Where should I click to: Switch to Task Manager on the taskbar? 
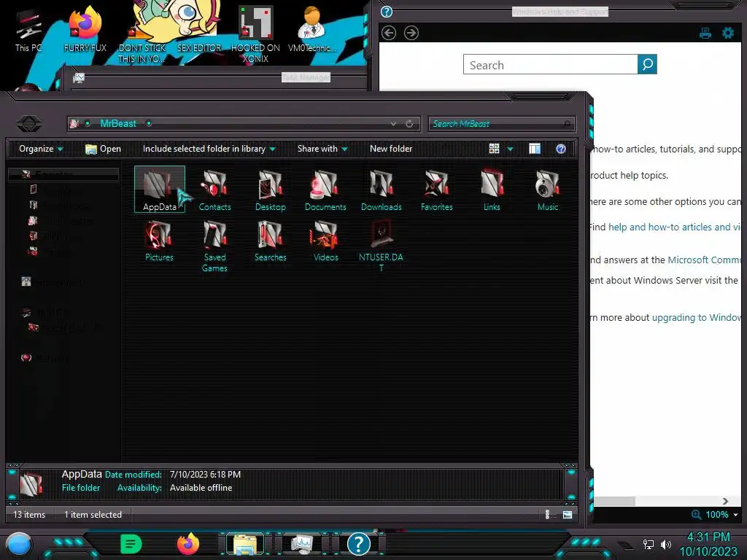click(302, 544)
